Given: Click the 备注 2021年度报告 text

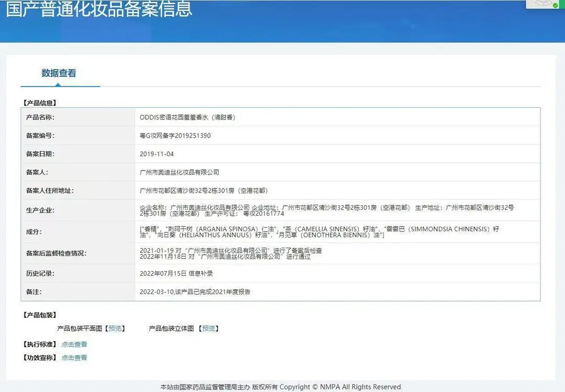Looking at the screenshot, I should [x=195, y=292].
